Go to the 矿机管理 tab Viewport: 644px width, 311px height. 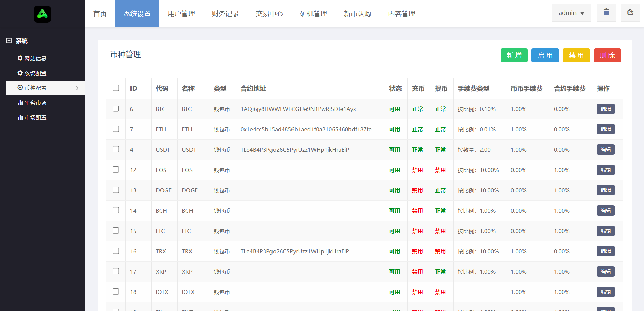pyautogui.click(x=313, y=14)
